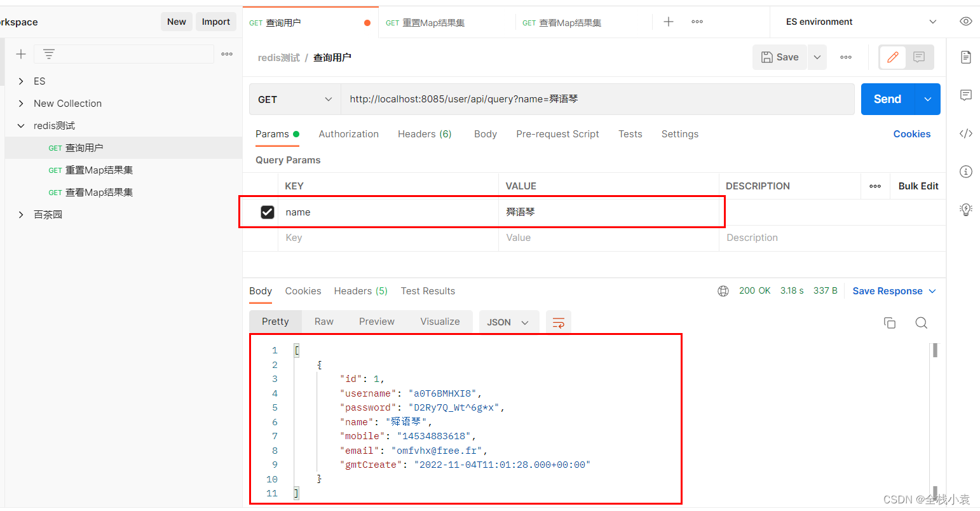Open response Cookies tab
Image resolution: width=980 pixels, height=511 pixels.
tap(303, 291)
